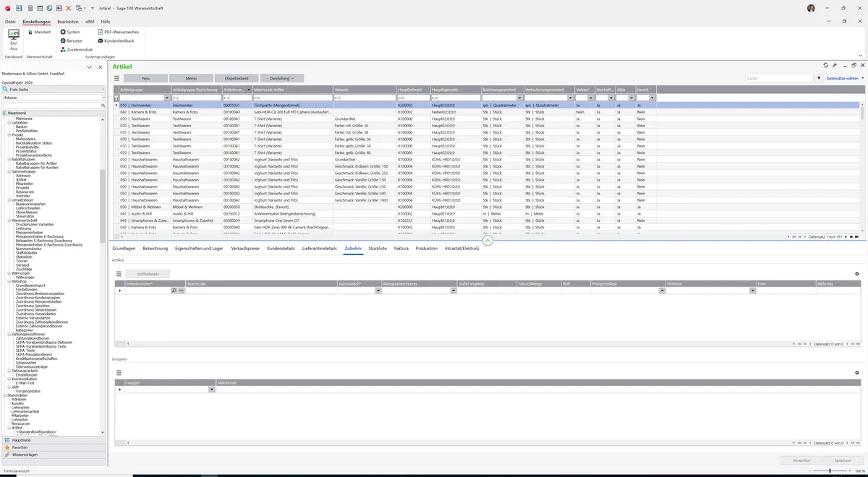Open Kundenfeedback in the ribbon
Viewport: 868px width, 477px height.
point(116,40)
